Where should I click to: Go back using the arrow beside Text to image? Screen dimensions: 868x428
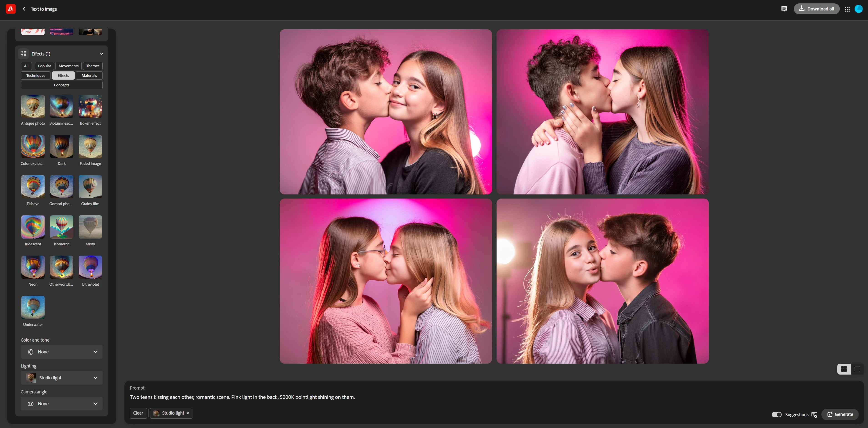(24, 9)
